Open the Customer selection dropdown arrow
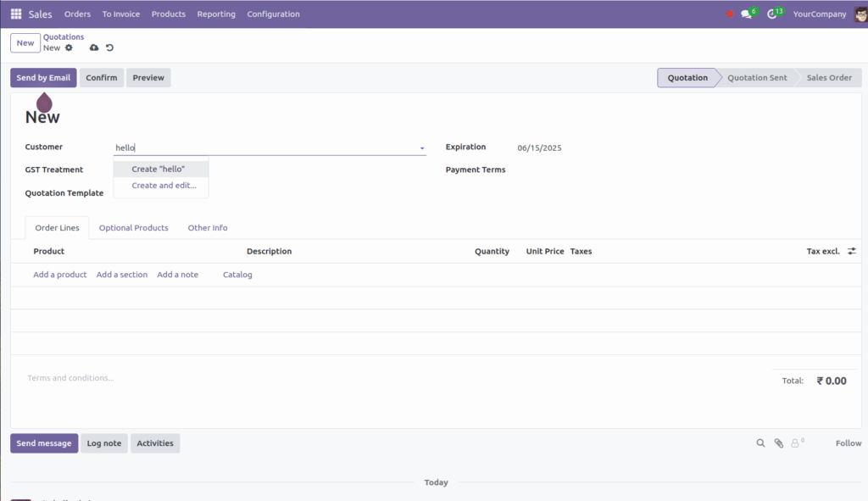 point(421,148)
